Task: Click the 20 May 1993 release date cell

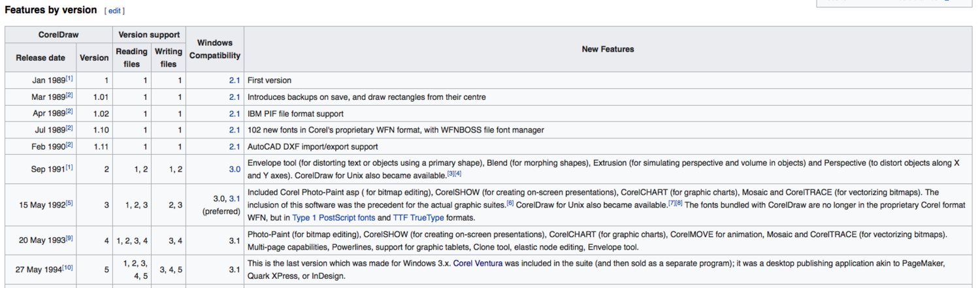Action: point(41,240)
